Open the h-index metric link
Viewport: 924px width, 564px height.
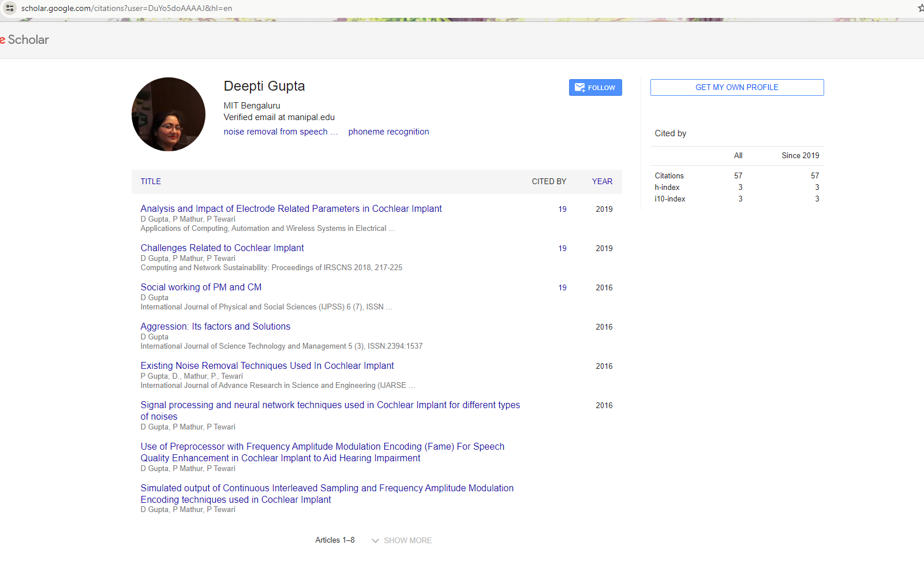(x=667, y=187)
